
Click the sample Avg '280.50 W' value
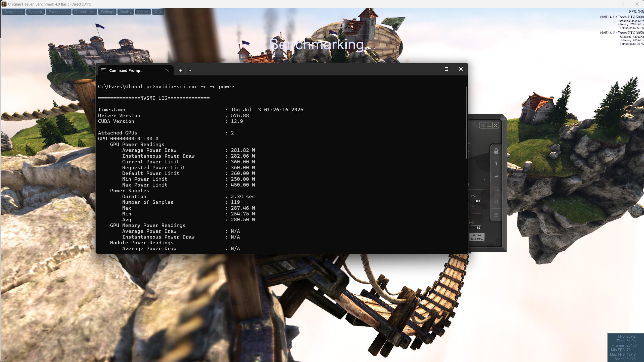point(243,220)
